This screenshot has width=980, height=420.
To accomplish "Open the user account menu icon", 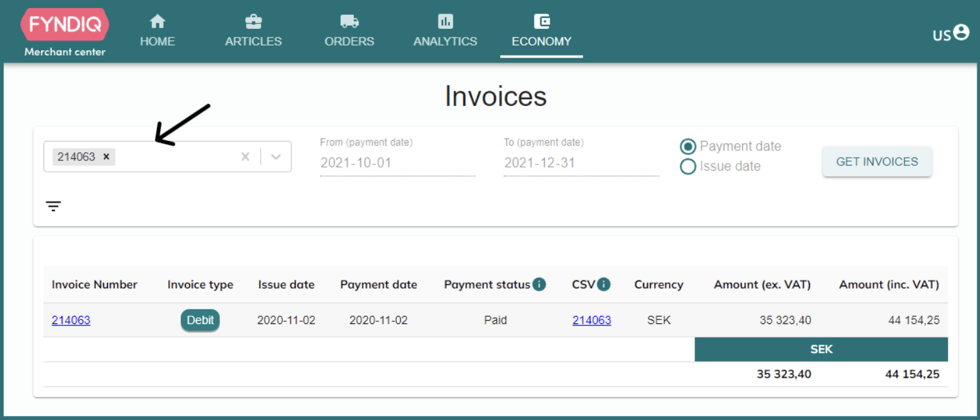I will pos(961,32).
